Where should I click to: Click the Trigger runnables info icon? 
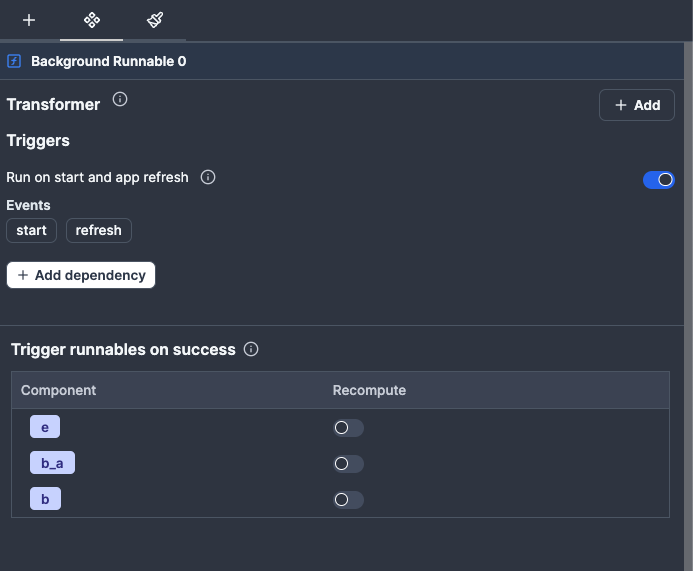coord(251,349)
